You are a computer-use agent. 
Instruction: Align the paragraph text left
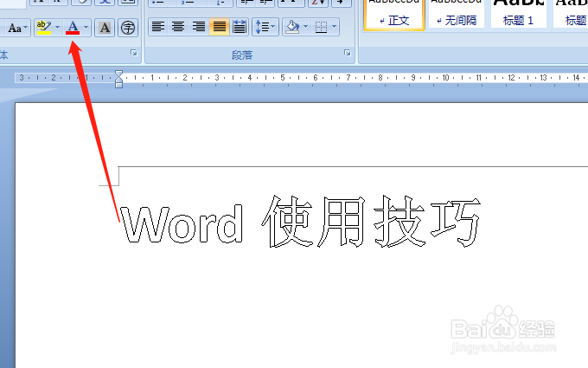(158, 27)
